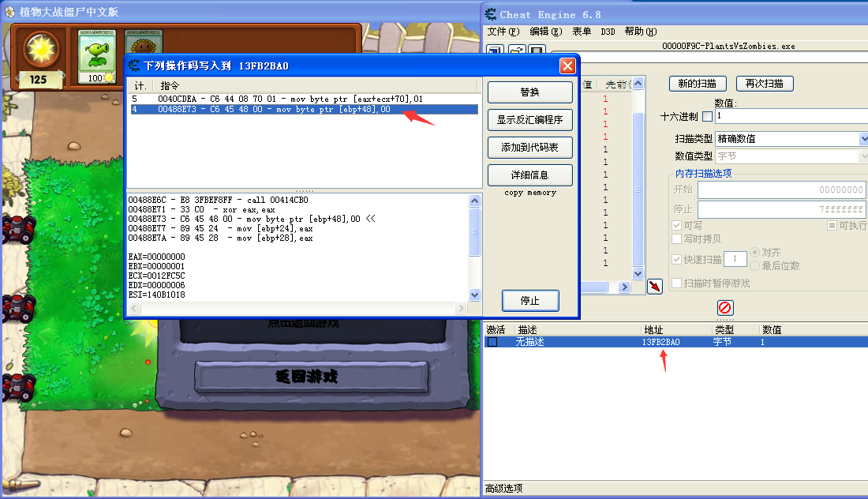The image size is (868, 499).
Task: Click the 高级选项 advanced options label
Action: (503, 489)
